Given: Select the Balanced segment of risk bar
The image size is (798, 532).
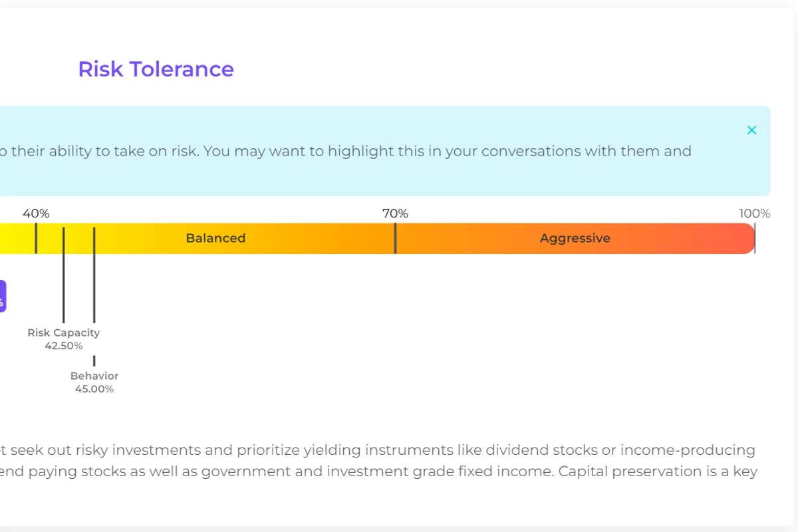Looking at the screenshot, I should [x=215, y=238].
